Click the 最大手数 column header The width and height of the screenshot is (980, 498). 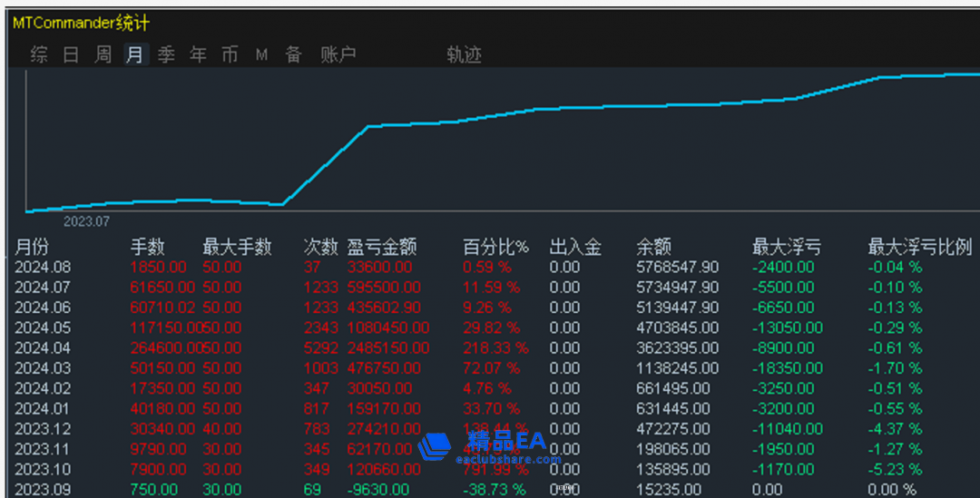pyautogui.click(x=237, y=248)
